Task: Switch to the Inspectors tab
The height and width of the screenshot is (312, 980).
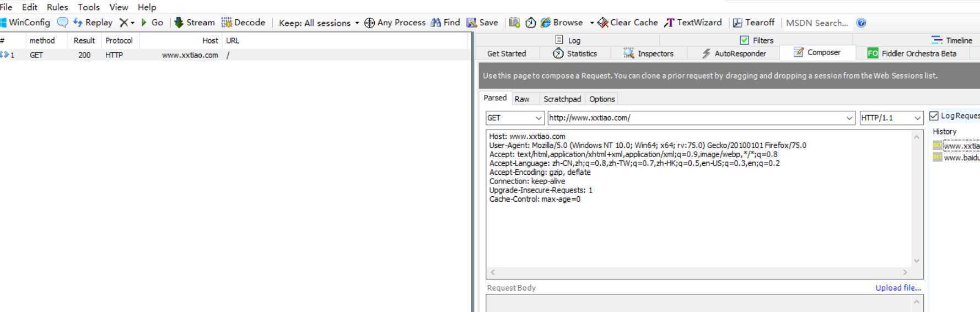Action: pyautogui.click(x=648, y=53)
